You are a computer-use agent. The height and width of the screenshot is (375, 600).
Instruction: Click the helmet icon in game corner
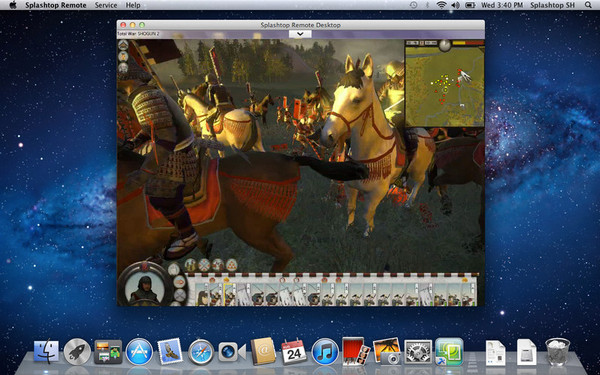coord(123,68)
